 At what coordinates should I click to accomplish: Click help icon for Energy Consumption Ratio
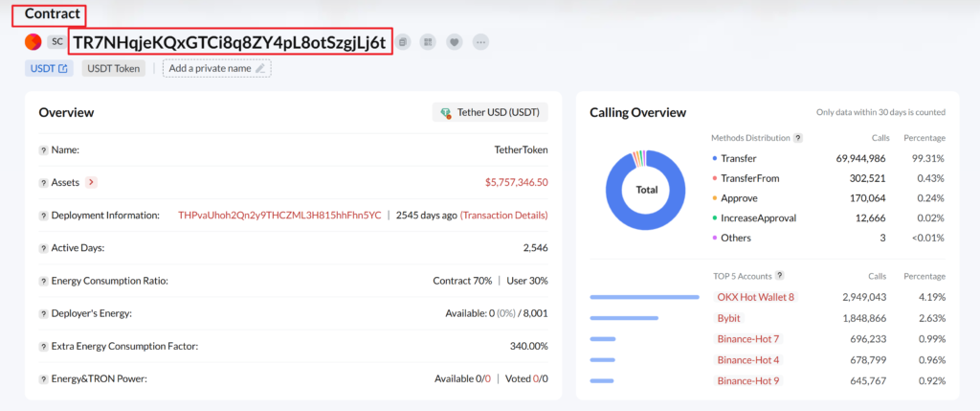pos(43,281)
